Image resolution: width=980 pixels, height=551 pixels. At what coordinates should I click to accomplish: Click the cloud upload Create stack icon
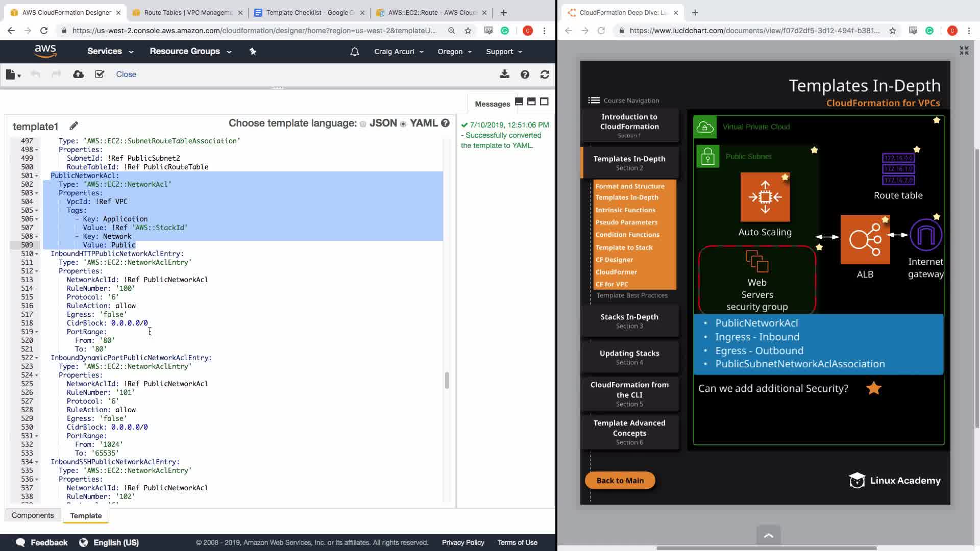click(78, 74)
